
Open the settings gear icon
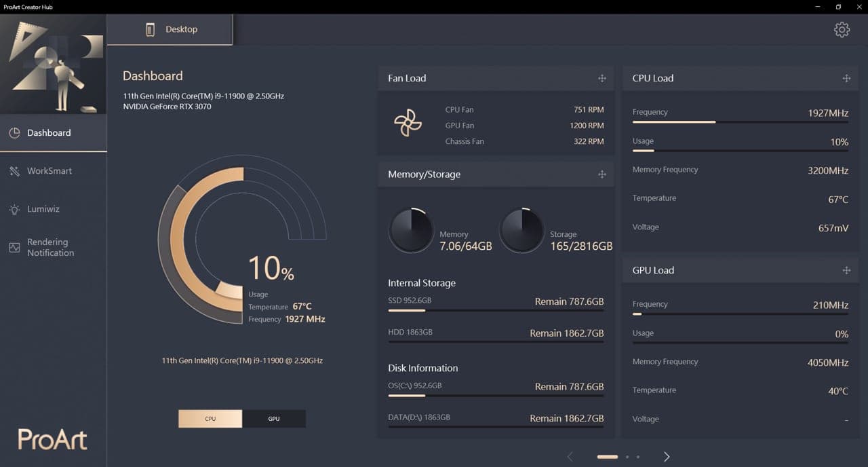pos(842,29)
